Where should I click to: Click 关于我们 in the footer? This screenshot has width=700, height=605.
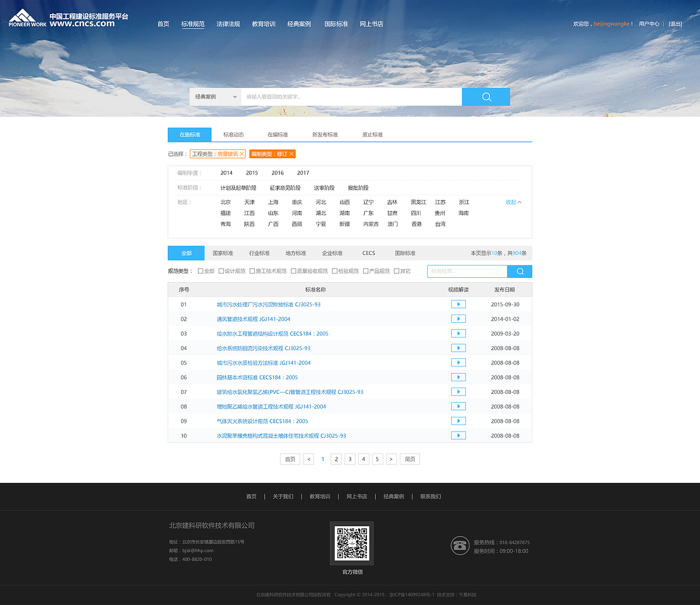[x=283, y=497]
